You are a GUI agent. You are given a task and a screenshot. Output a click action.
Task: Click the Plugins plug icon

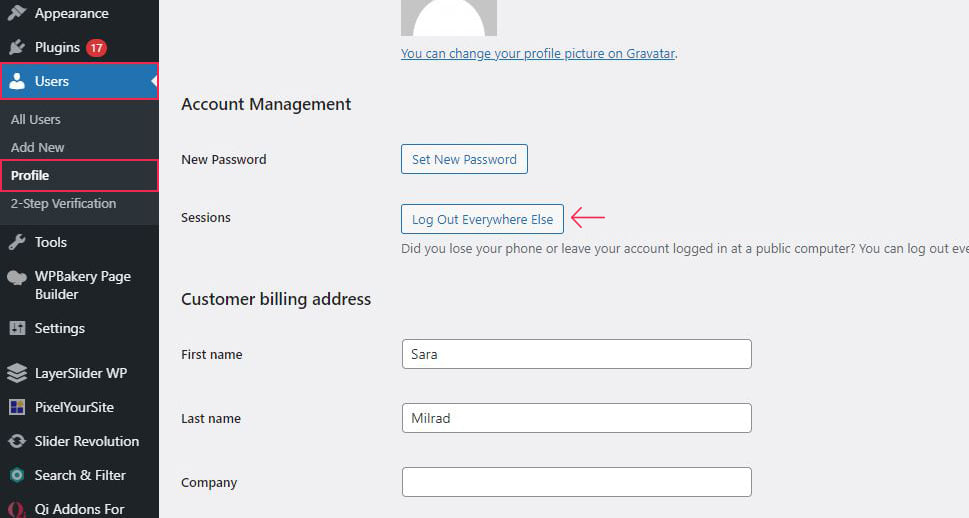[x=17, y=47]
